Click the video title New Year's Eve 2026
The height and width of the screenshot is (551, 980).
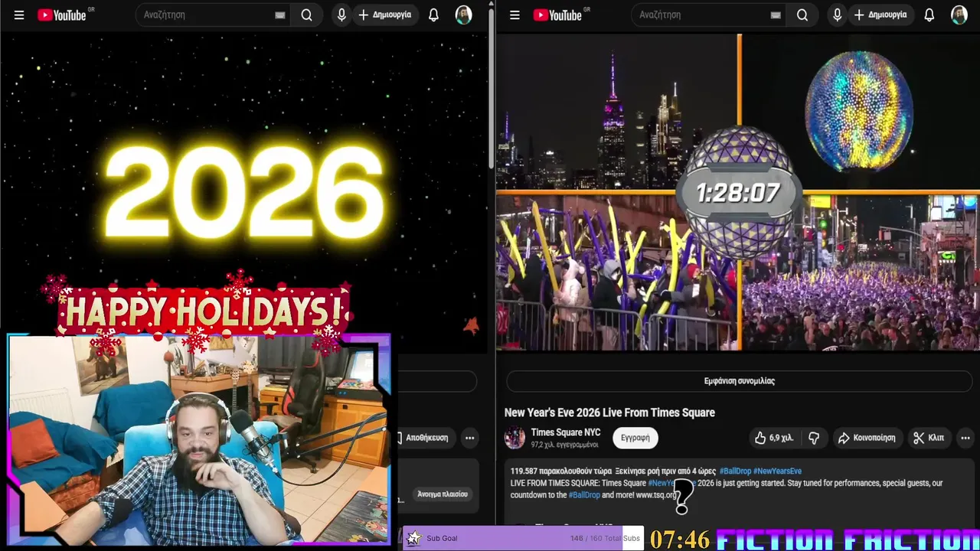(x=609, y=412)
